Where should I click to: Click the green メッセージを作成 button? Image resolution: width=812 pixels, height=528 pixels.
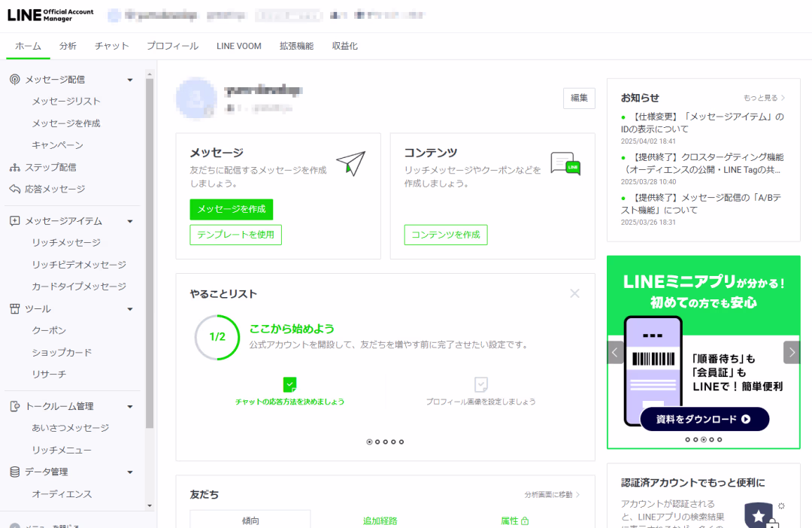(232, 209)
